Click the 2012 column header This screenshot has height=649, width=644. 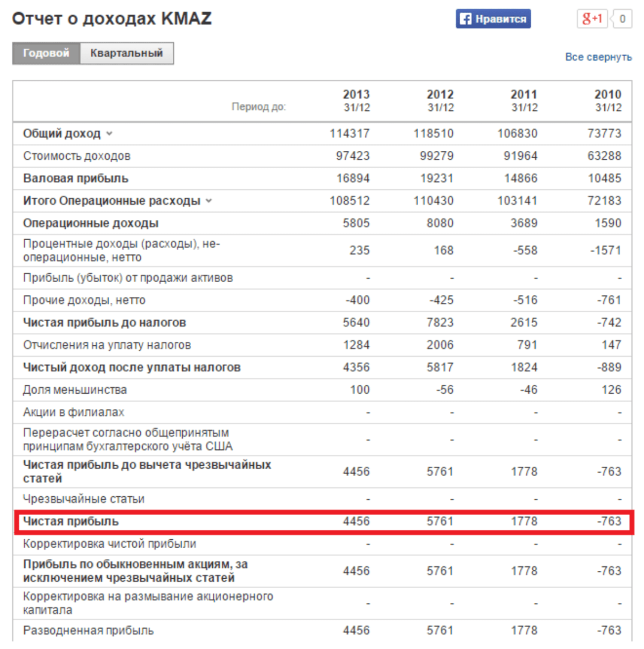click(x=440, y=100)
